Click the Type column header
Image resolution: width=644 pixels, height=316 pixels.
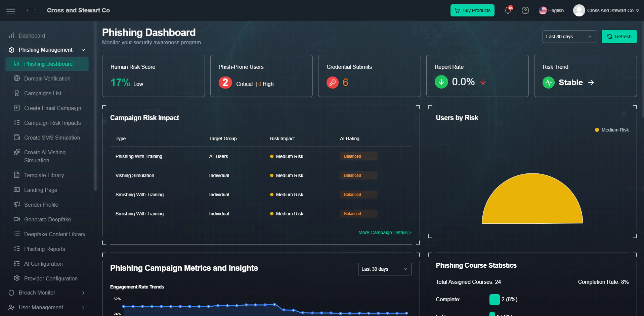[x=121, y=139]
